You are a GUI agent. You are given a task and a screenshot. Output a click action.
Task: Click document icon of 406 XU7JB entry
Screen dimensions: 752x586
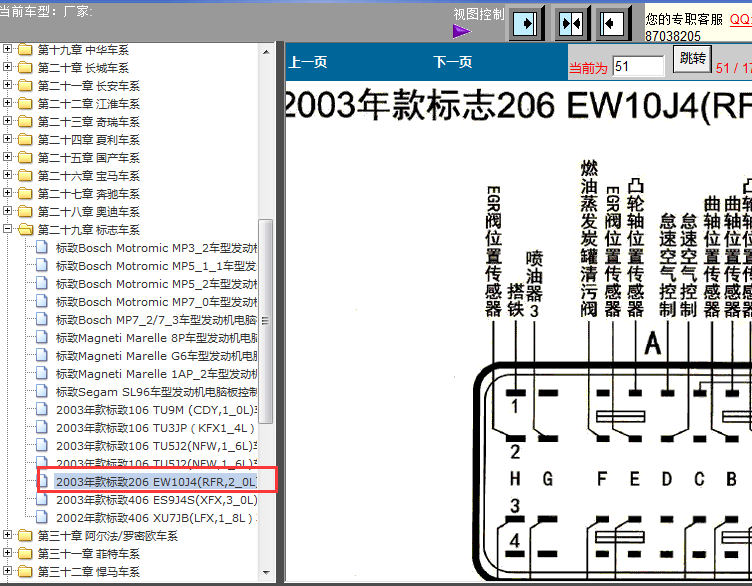(42, 517)
